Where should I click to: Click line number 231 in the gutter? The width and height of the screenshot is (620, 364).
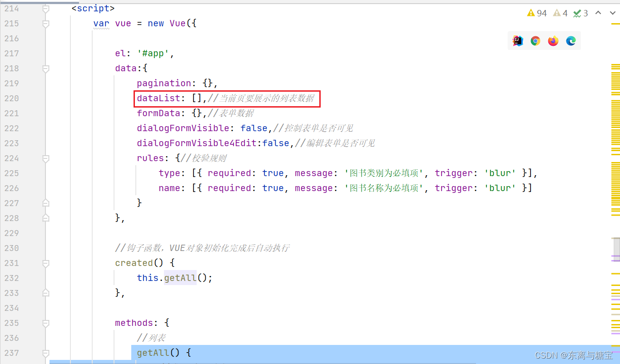coord(11,263)
